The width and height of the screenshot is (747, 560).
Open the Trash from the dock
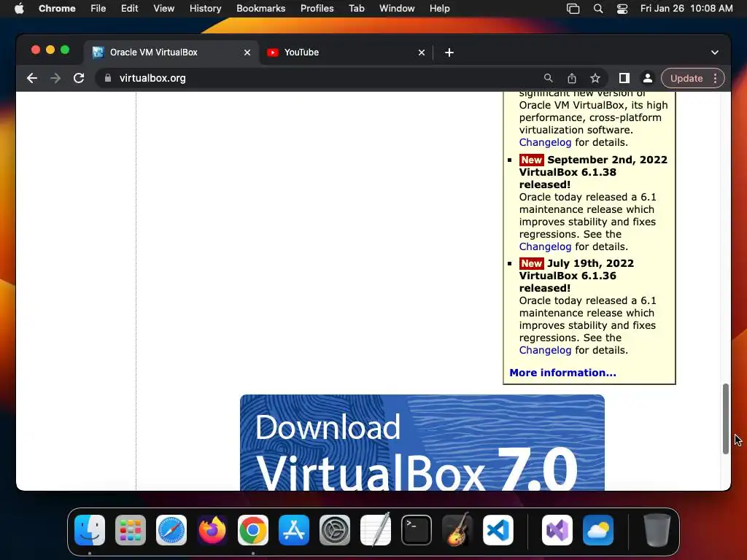click(657, 530)
